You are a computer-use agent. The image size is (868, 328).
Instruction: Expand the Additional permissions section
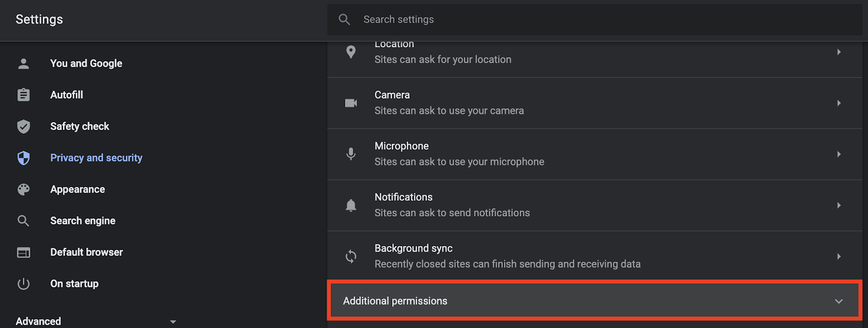pyautogui.click(x=595, y=300)
